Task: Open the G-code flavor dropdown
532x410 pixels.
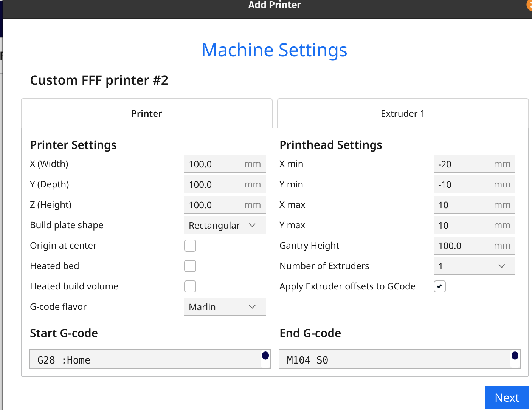Action: 225,306
